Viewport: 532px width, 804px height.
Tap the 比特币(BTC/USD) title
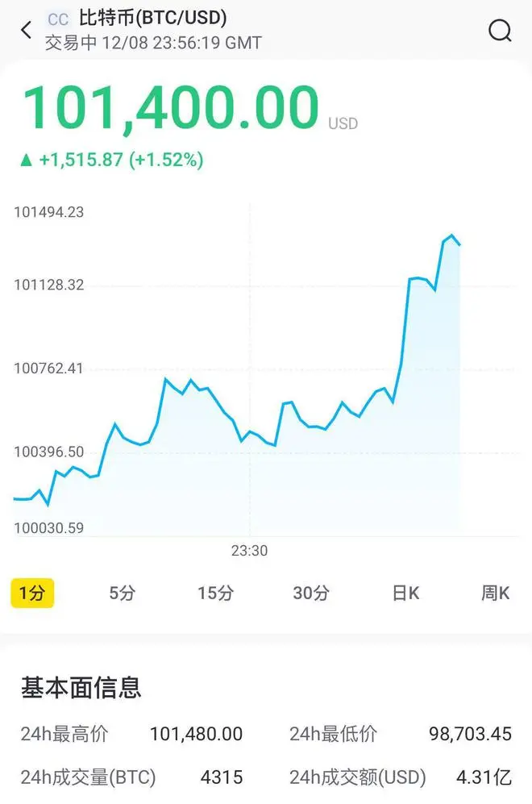tap(152, 18)
